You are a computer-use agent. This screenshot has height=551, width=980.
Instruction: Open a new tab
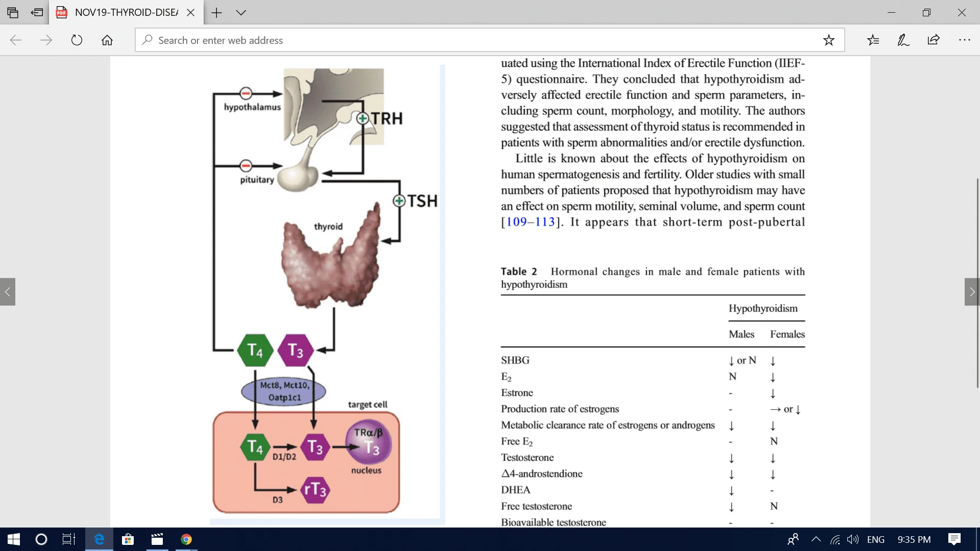(216, 12)
